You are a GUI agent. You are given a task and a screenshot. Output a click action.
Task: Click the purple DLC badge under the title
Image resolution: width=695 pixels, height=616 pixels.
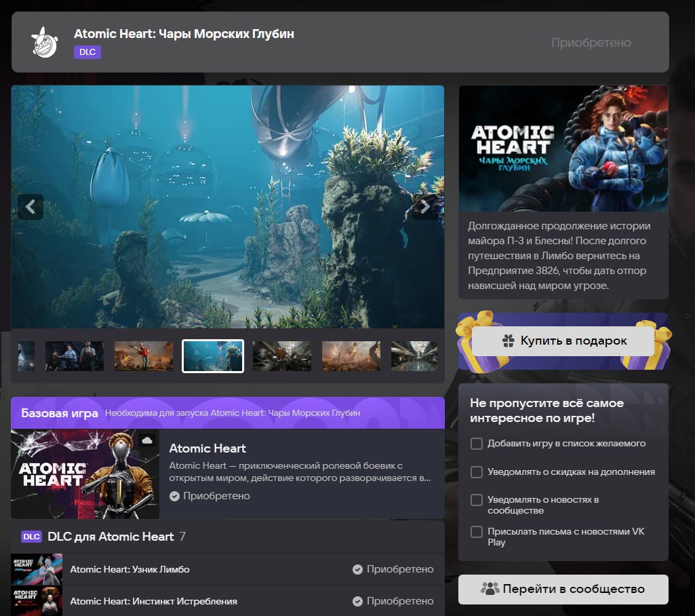pyautogui.click(x=87, y=52)
